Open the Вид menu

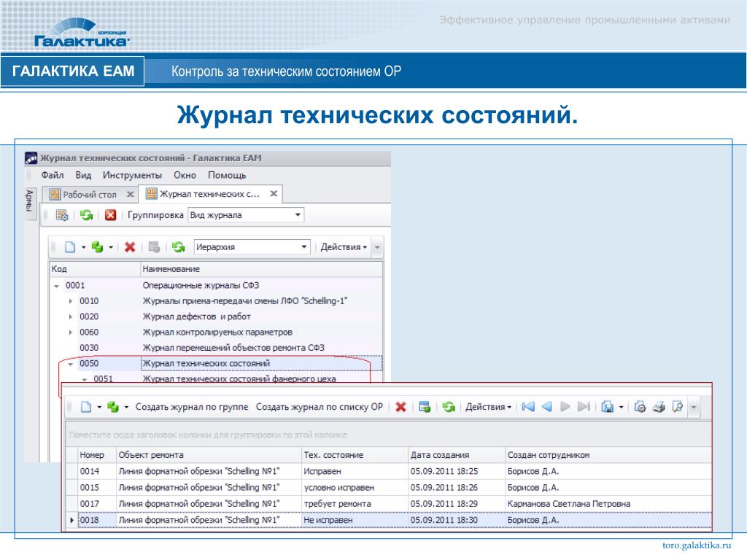point(83,175)
